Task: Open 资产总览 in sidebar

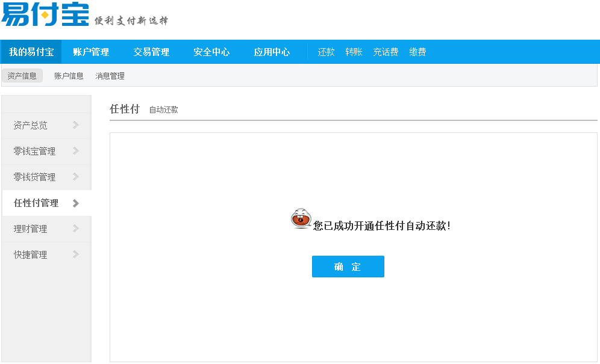Action: tap(46, 125)
